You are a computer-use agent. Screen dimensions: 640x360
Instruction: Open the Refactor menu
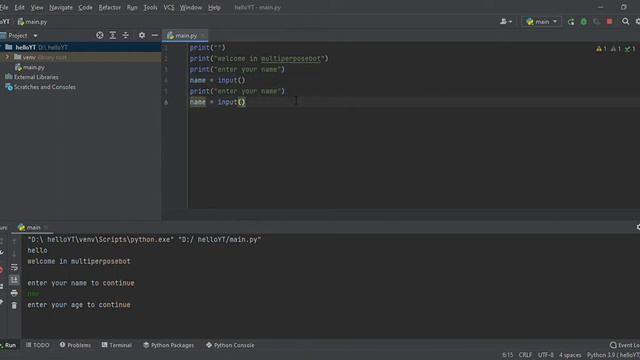pyautogui.click(x=109, y=7)
